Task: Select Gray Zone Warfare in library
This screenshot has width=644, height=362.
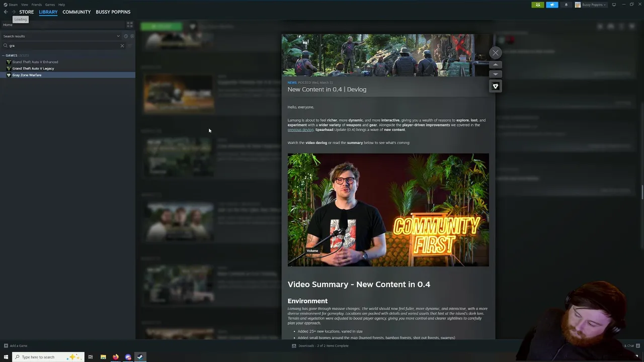Action: pos(67,75)
